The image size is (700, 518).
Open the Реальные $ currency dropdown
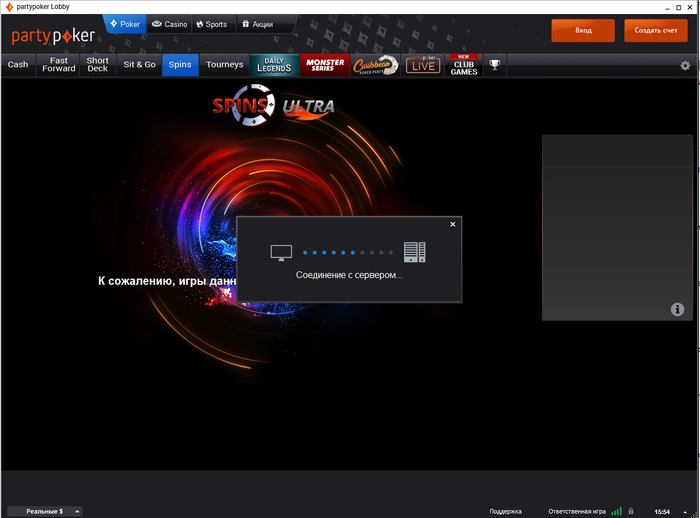(45, 511)
